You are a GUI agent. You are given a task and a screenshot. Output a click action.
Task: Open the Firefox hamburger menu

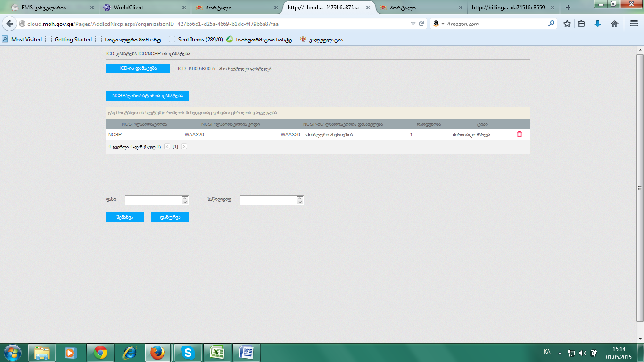[634, 24]
